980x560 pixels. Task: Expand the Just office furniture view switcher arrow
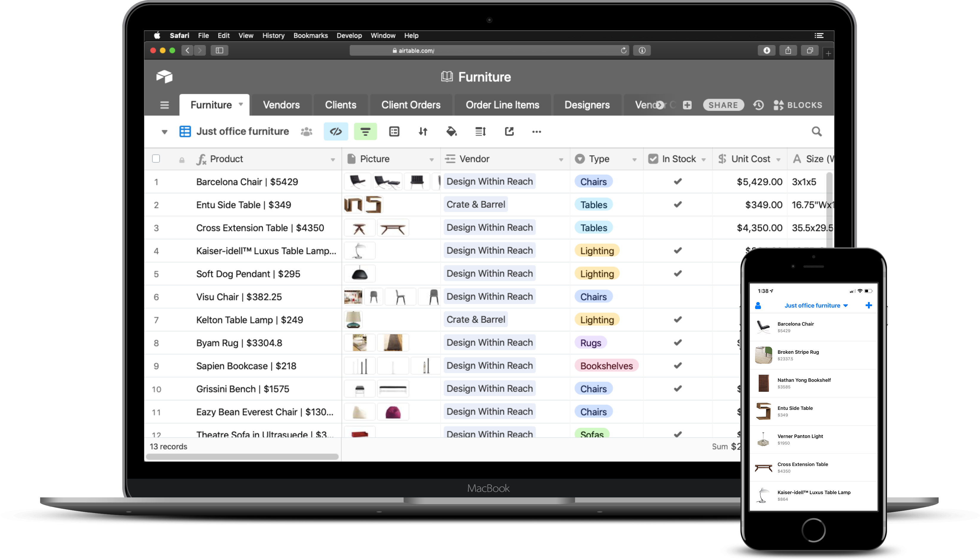click(x=164, y=132)
